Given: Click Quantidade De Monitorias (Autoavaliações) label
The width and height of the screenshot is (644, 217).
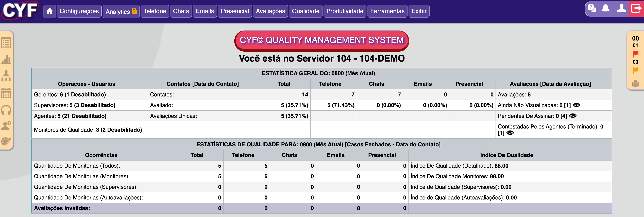Looking at the screenshot, I should pyautogui.click(x=89, y=198).
